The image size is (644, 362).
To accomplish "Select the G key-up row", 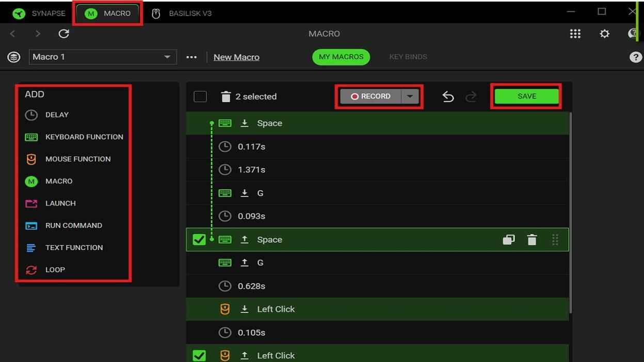I will pyautogui.click(x=377, y=263).
